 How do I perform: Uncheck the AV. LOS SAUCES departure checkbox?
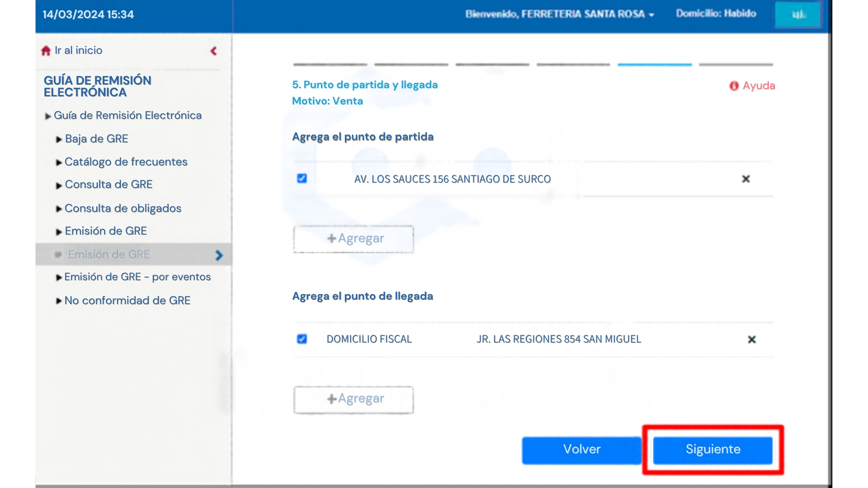pos(302,178)
